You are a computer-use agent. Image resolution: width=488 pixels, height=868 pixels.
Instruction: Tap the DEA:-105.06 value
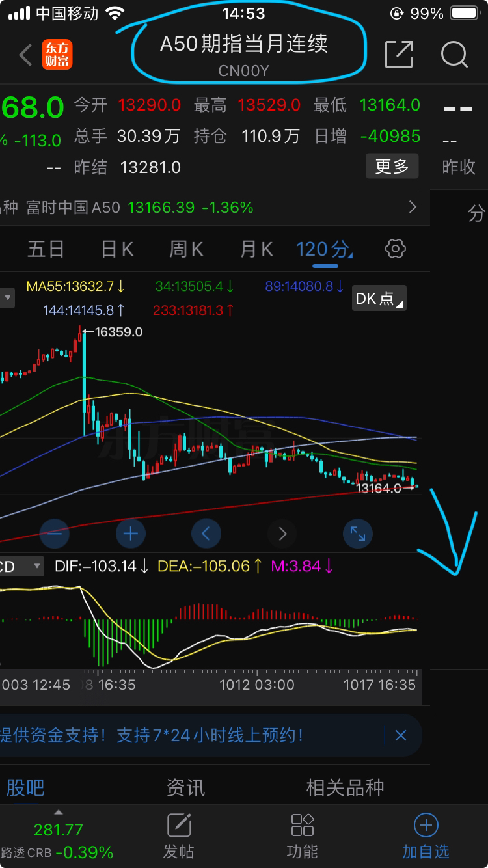210,566
